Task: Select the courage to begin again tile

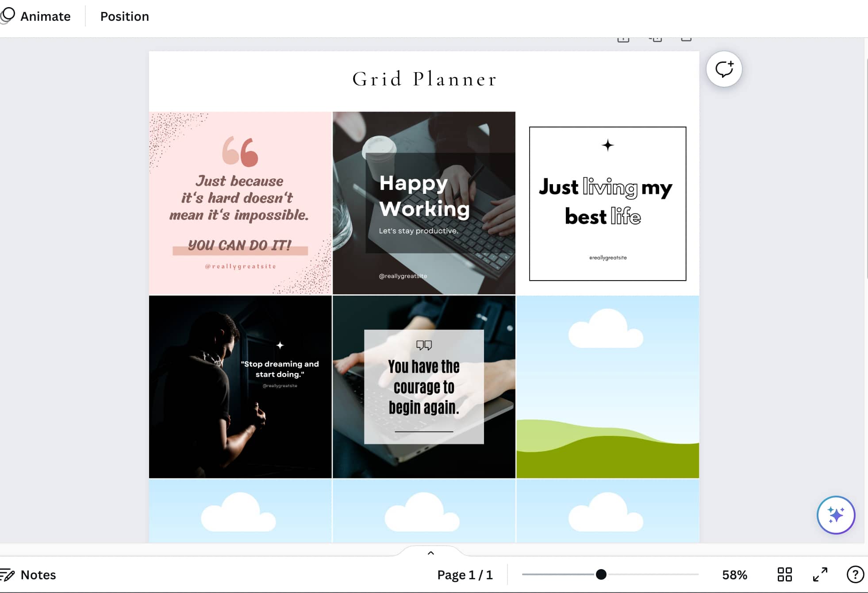Action: [424, 387]
